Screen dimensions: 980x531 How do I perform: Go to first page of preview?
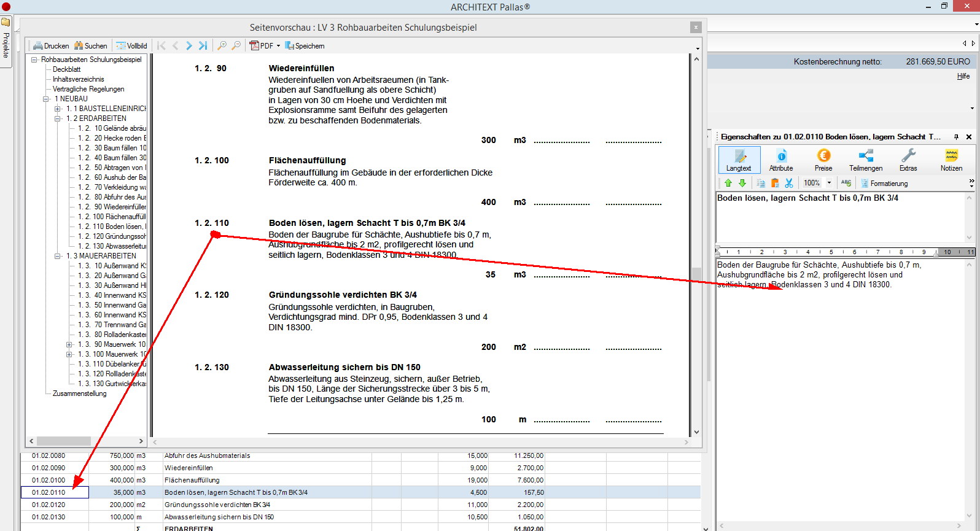click(161, 46)
